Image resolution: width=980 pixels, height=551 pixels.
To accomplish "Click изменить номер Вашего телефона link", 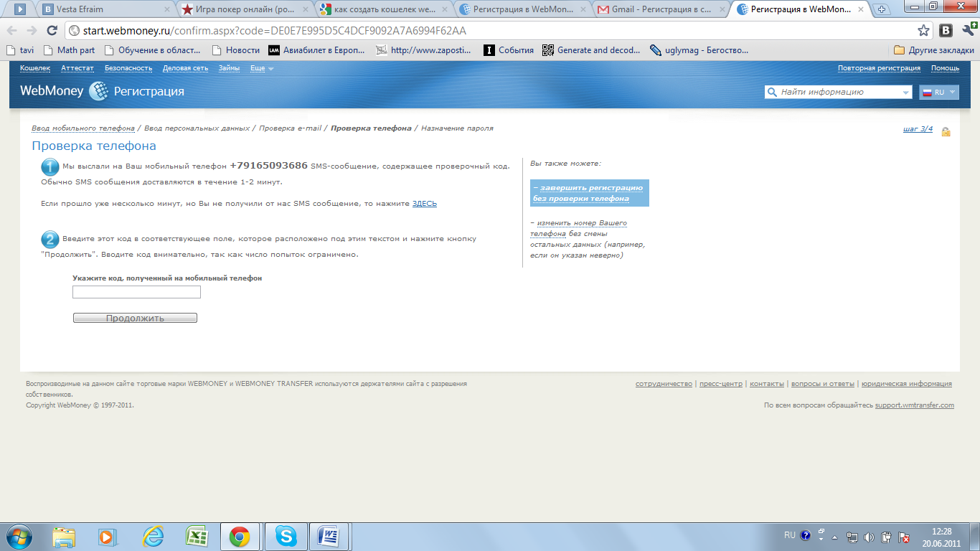I will [580, 228].
